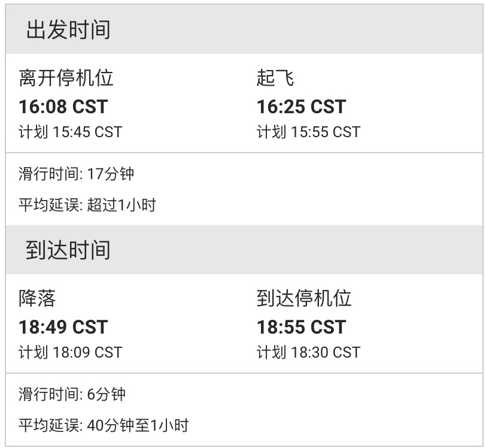The image size is (486, 448).
Task: Click scheduled gate departure 计划 15:45 CST
Action: coord(71,132)
